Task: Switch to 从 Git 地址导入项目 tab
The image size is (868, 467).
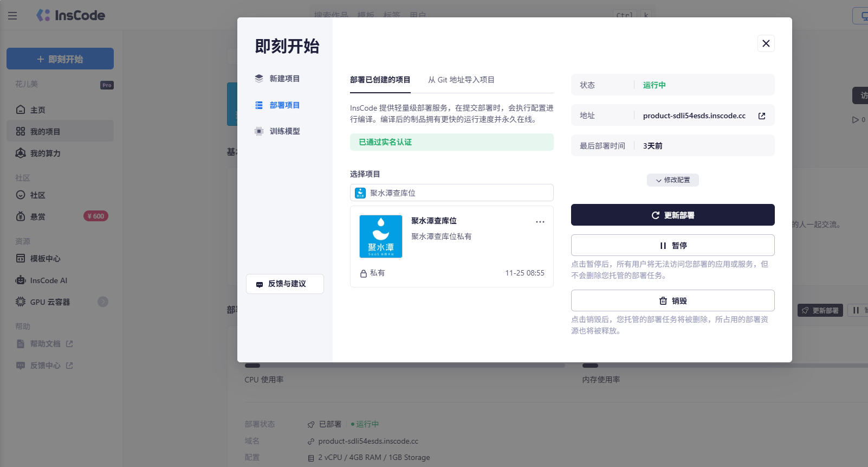Action: 461,80
